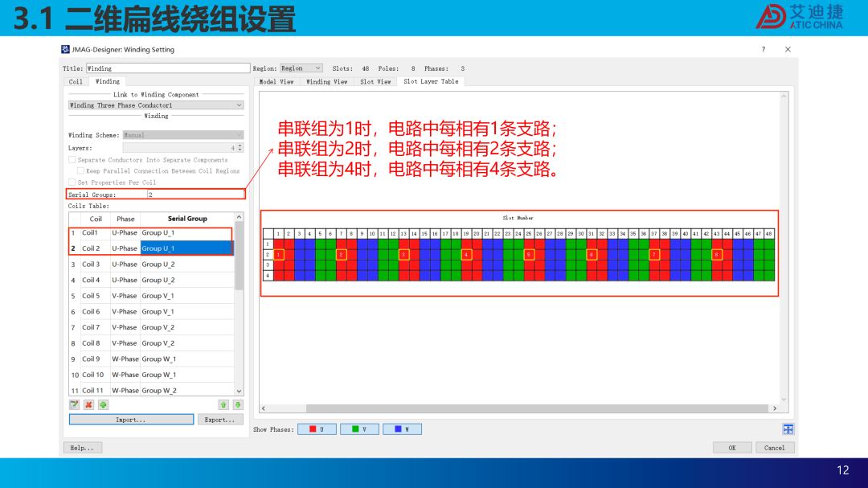This screenshot has width=868, height=488.
Task: Select Group U_2 cell of Coil 4
Action: pos(187,280)
